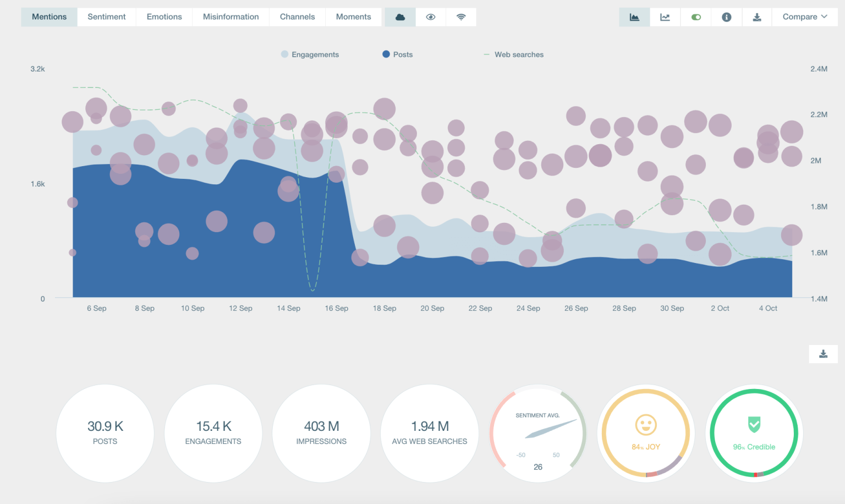Image resolution: width=845 pixels, height=504 pixels.
Task: Flip the green toggle switch in toolbar
Action: click(x=696, y=17)
